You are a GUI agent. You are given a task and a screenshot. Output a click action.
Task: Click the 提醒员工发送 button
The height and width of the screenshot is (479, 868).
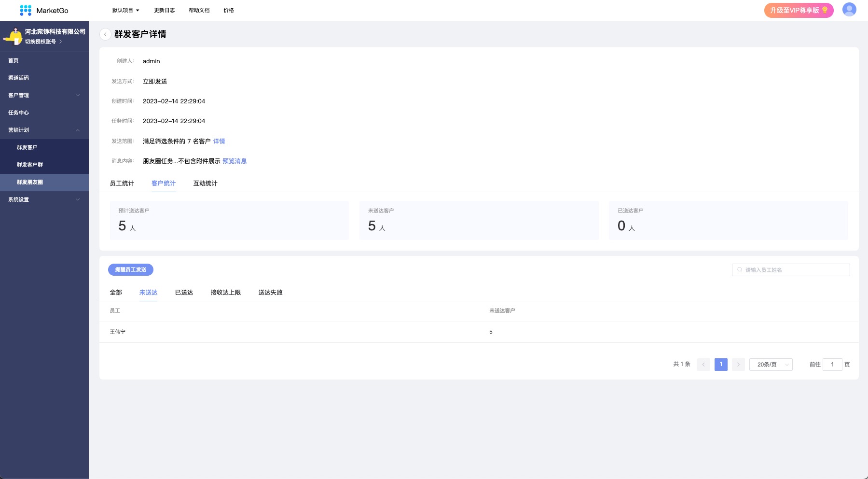pos(131,269)
